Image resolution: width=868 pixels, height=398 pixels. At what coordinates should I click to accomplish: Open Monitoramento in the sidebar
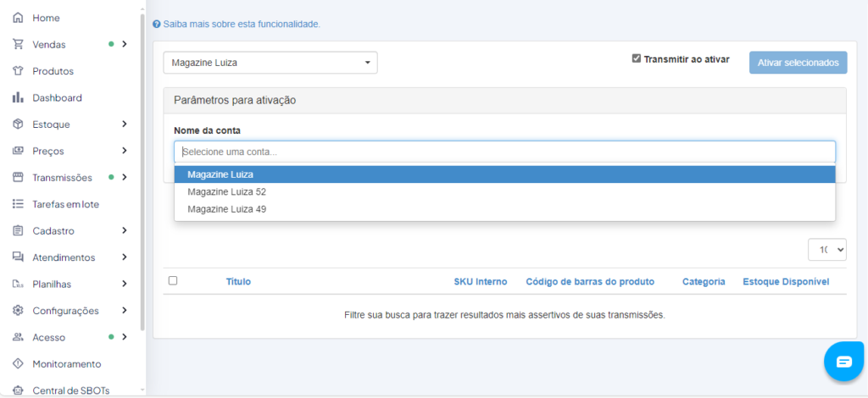coord(66,364)
